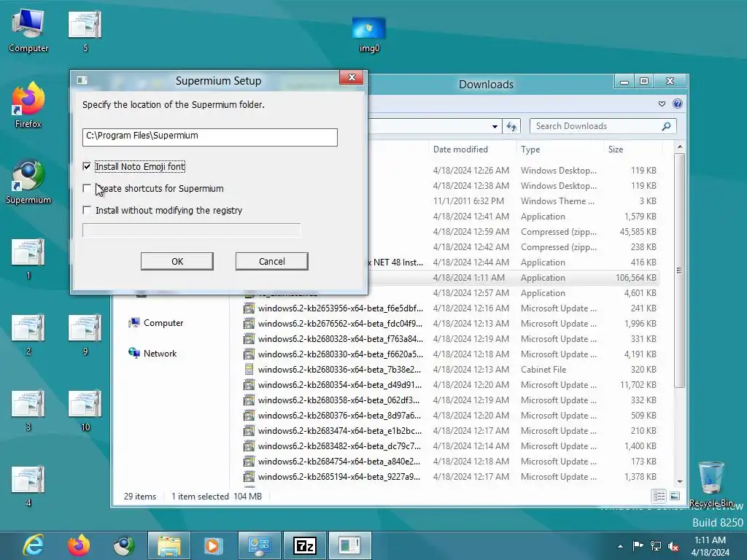Select the Firefox desktop shortcut
The height and width of the screenshot is (560, 747).
pos(28,105)
